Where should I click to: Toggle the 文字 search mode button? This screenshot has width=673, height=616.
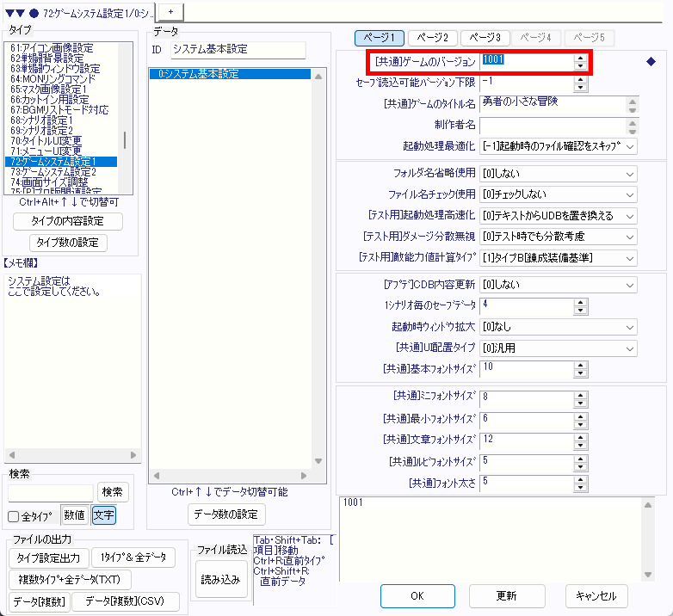click(103, 516)
